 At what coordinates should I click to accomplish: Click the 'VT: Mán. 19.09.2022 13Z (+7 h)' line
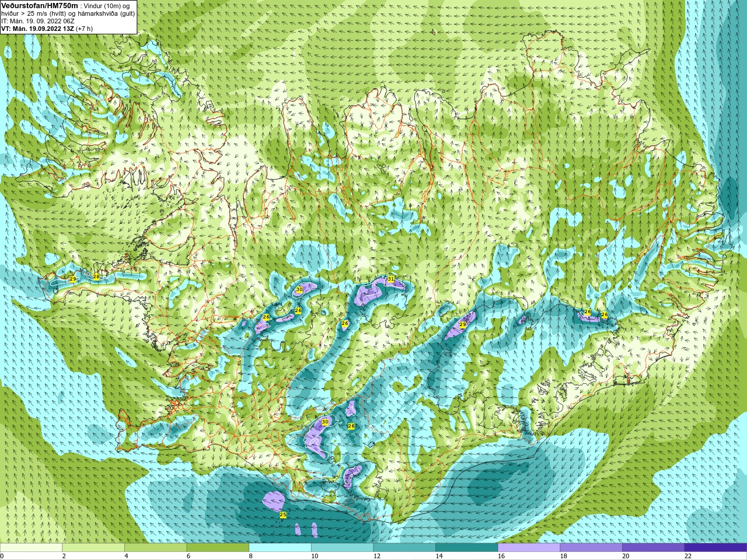(47, 28)
